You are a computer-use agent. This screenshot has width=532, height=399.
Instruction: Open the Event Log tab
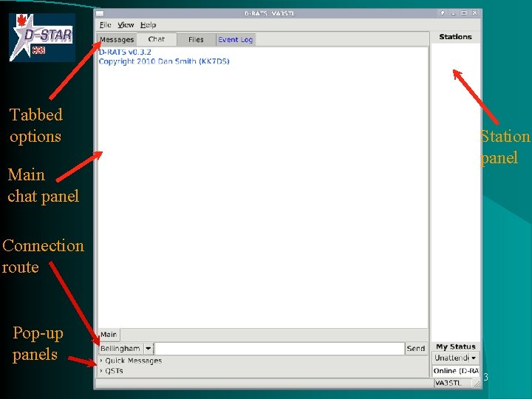pyautogui.click(x=236, y=40)
